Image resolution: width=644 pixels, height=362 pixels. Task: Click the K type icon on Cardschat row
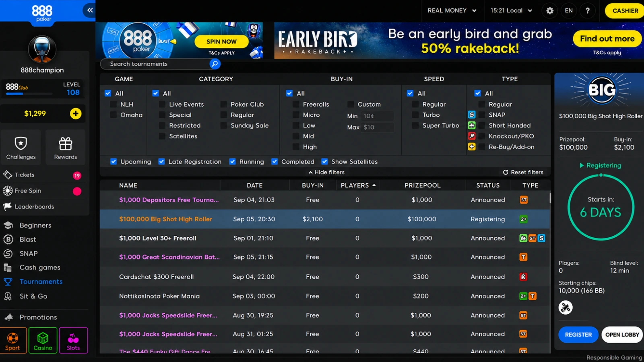click(523, 277)
